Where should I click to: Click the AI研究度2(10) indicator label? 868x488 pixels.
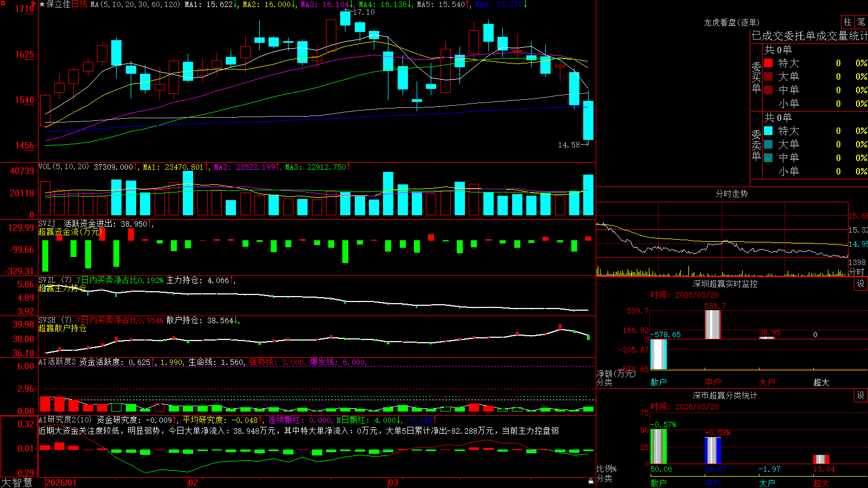(x=65, y=420)
